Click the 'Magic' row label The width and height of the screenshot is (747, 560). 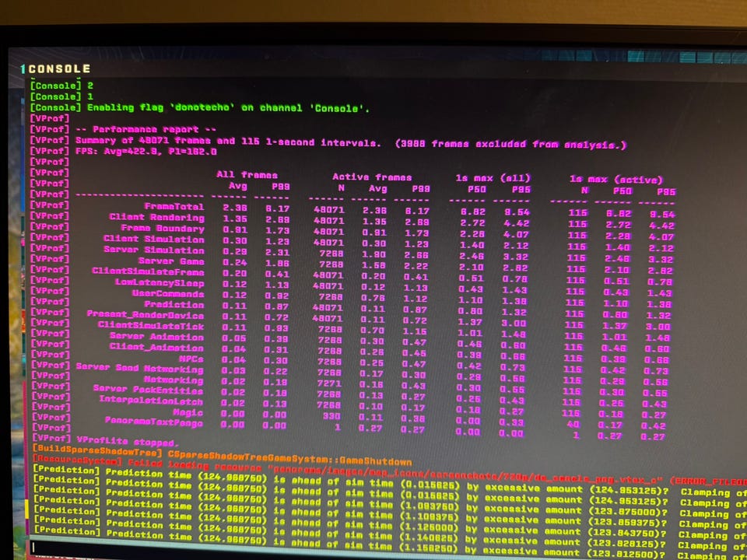188,412
